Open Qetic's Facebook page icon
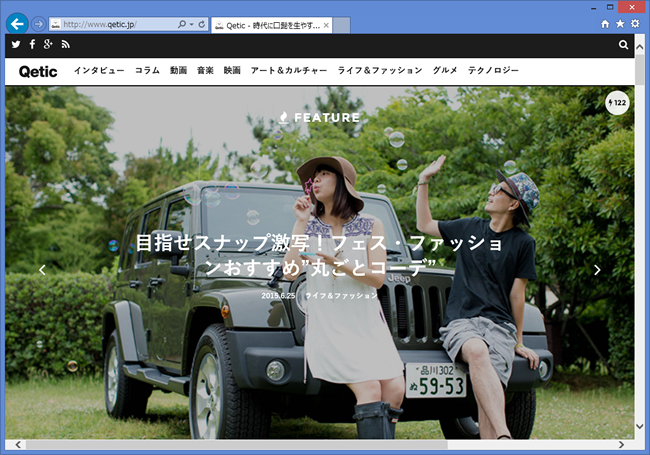This screenshot has height=455, width=650. point(32,45)
